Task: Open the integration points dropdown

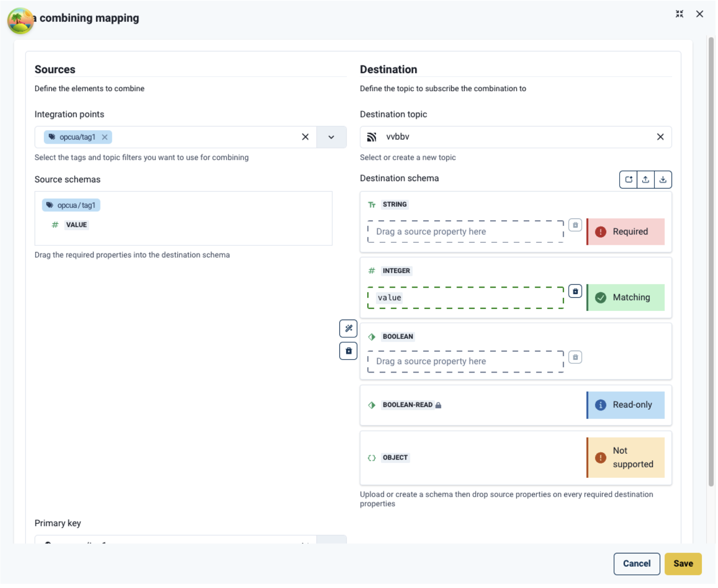Action: pos(331,137)
